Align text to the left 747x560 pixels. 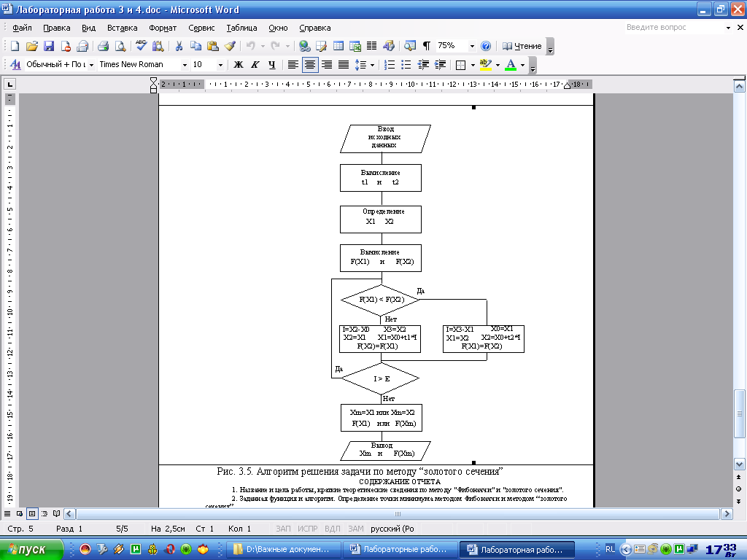coord(293,64)
